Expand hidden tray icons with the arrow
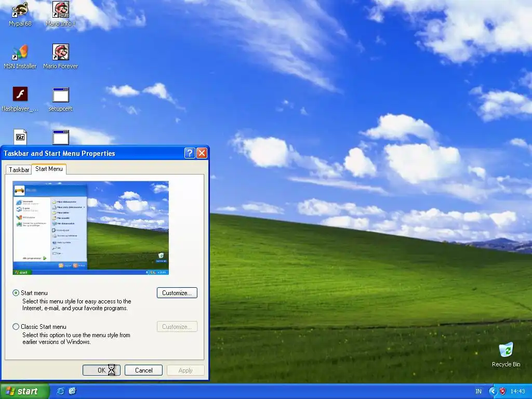This screenshot has width=532, height=399. [x=493, y=391]
